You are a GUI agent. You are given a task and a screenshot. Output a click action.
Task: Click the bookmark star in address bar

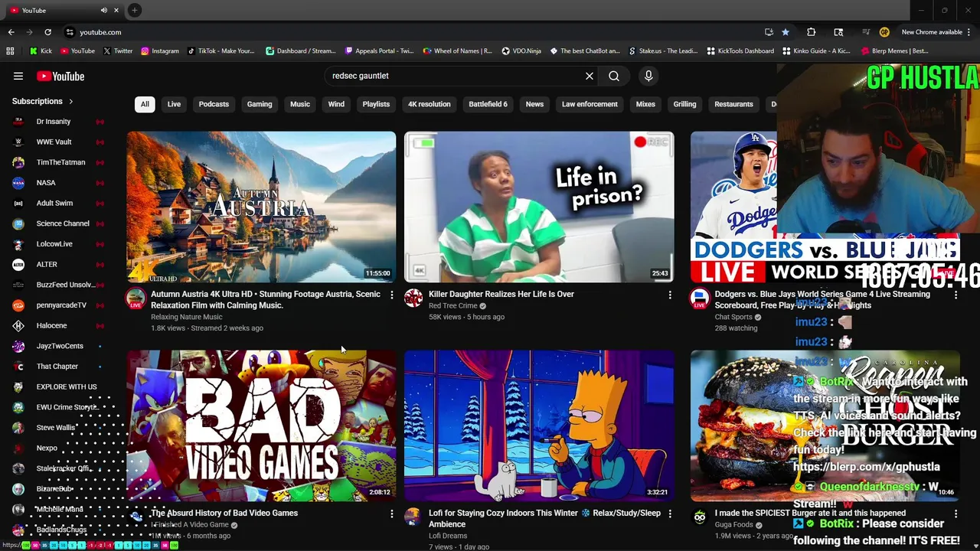pos(786,32)
